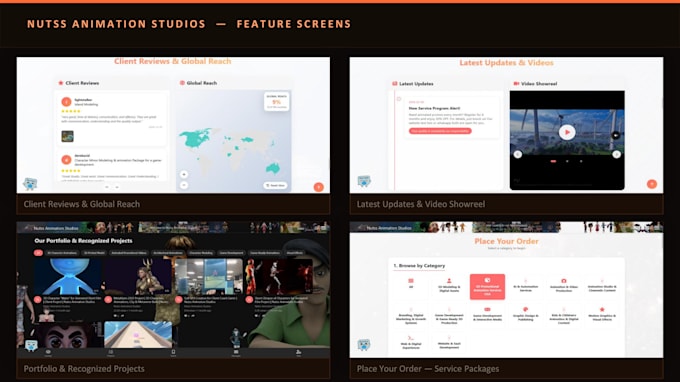Pick Animation Studio & Cinematic Content category
Image resolution: width=680 pixels, height=382 pixels.
[x=602, y=286]
